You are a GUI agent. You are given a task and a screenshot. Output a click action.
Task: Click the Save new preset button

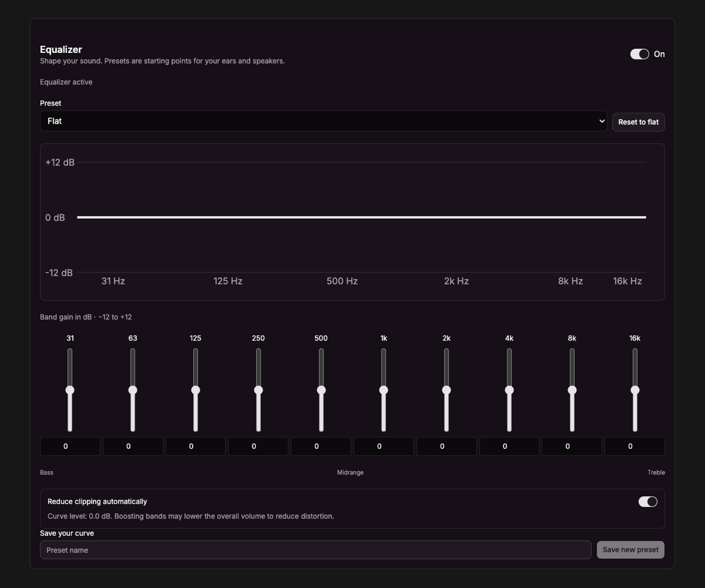(x=630, y=550)
